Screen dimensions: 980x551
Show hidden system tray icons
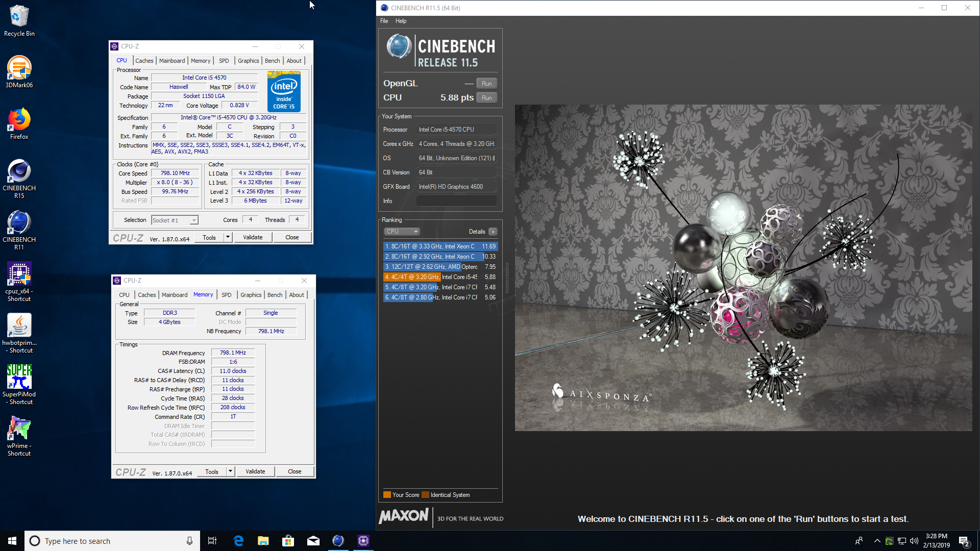[877, 541]
